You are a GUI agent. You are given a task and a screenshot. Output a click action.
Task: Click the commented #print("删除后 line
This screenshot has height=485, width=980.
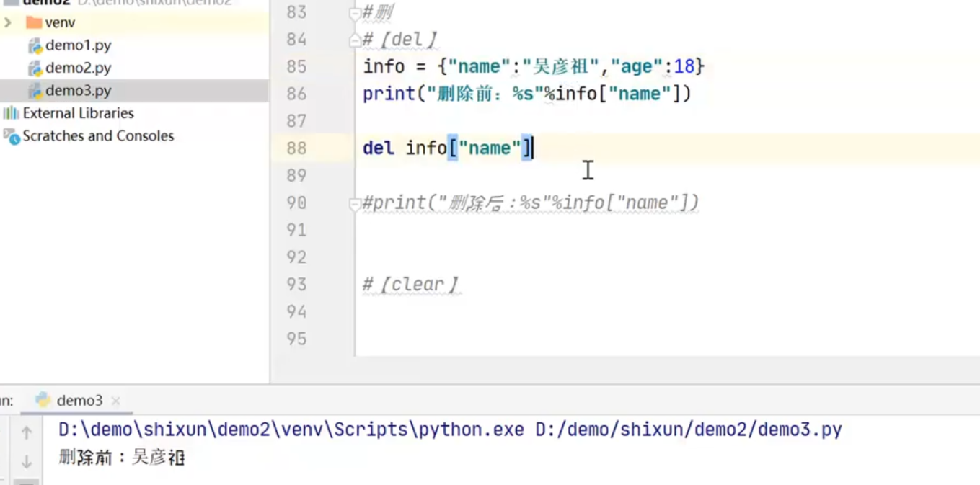pyautogui.click(x=531, y=203)
